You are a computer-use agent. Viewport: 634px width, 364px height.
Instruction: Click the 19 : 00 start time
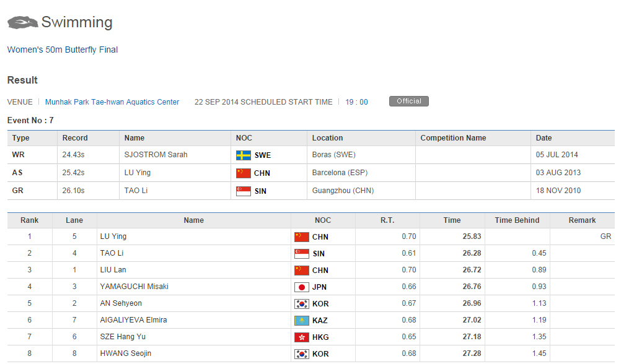356,102
